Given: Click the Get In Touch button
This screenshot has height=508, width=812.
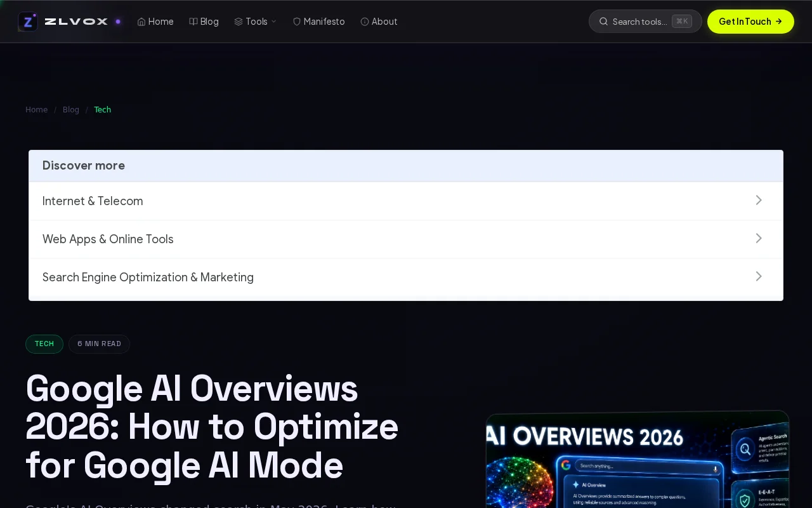Looking at the screenshot, I should tap(750, 22).
